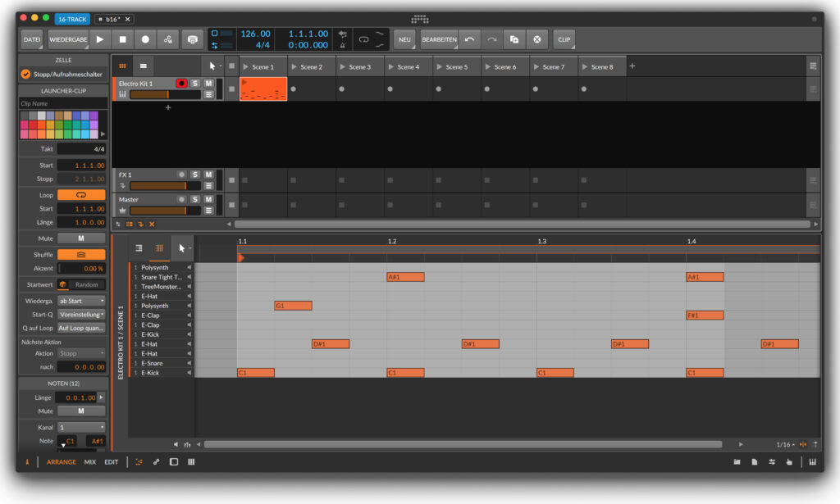Click the stop all clips square before Scene 1

(x=231, y=66)
